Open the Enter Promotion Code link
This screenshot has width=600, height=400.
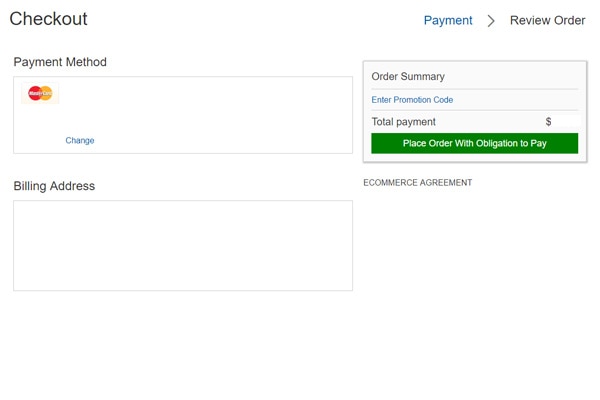412,100
